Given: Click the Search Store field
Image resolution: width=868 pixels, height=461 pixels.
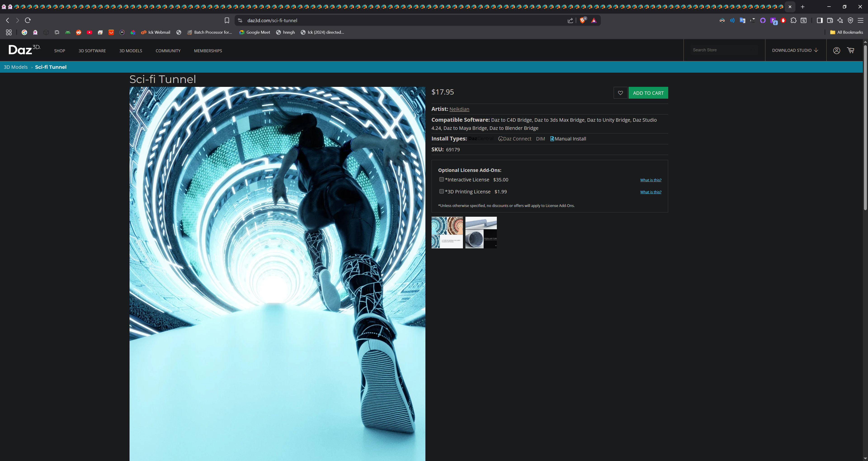Looking at the screenshot, I should coord(724,50).
